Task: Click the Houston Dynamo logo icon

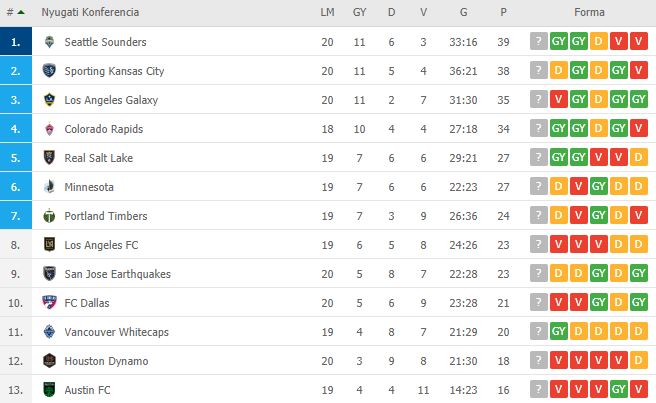Action: click(49, 361)
